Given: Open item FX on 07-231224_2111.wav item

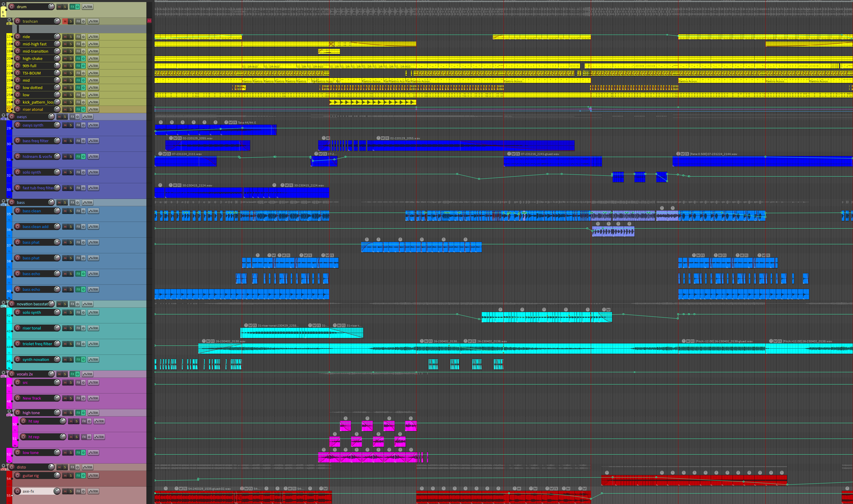Looking at the screenshot, I should tap(169, 154).
